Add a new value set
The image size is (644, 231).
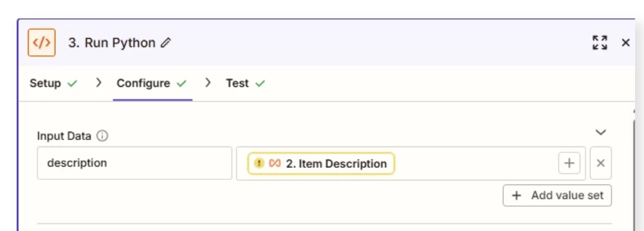coord(557,195)
